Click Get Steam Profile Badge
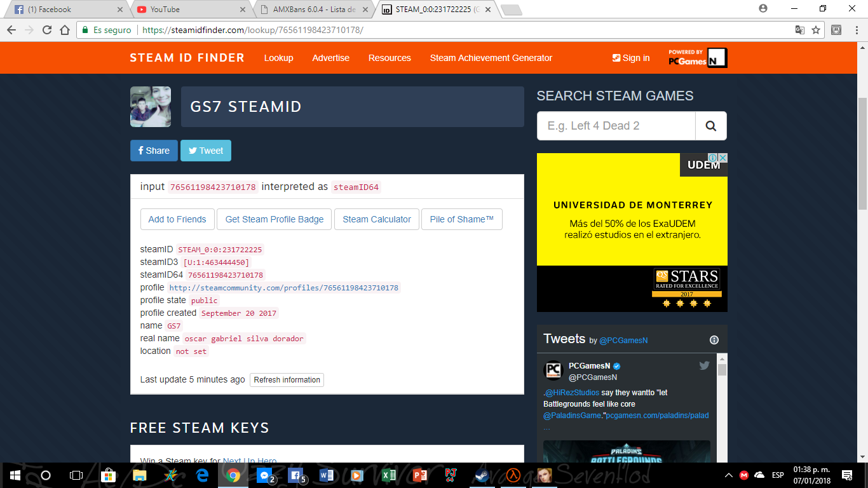The width and height of the screenshot is (868, 488). click(x=275, y=219)
